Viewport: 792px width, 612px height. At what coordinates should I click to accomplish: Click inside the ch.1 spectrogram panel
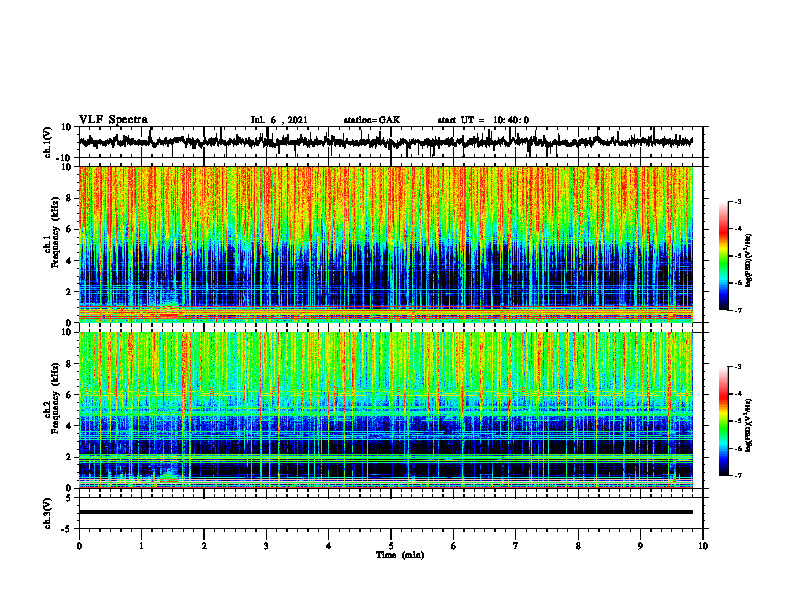coord(385,244)
